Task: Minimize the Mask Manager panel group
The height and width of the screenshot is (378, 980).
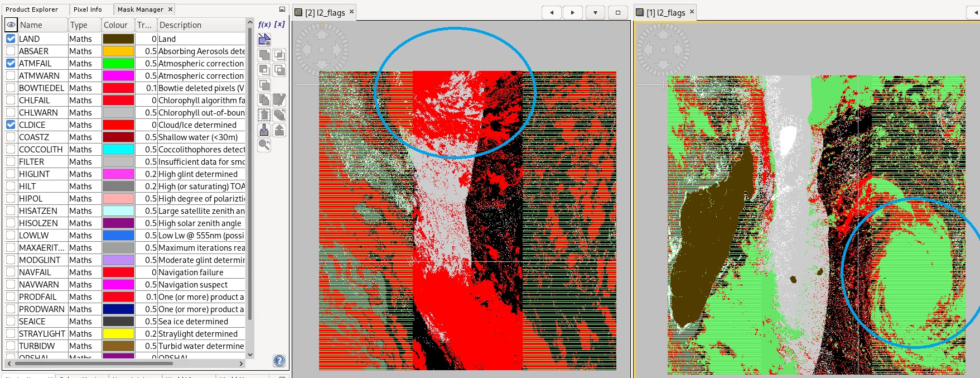Action: click(282, 9)
